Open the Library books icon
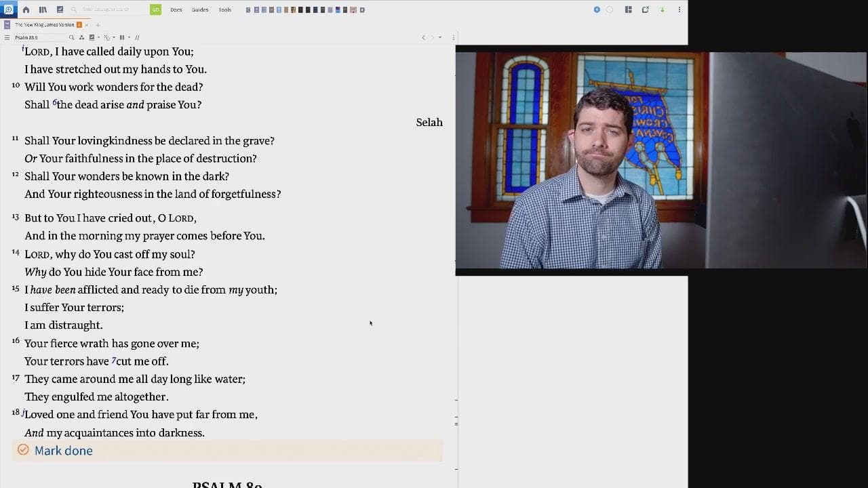 [43, 9]
